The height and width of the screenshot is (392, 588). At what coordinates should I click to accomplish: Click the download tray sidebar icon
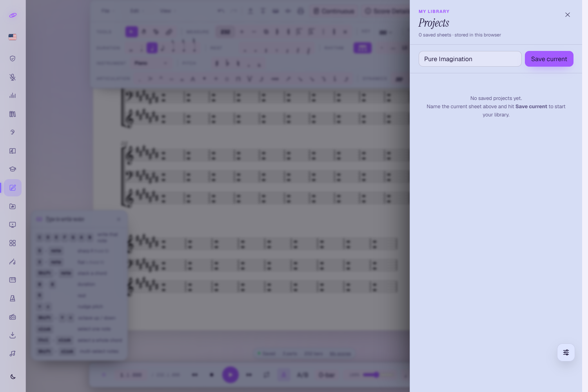pyautogui.click(x=13, y=335)
